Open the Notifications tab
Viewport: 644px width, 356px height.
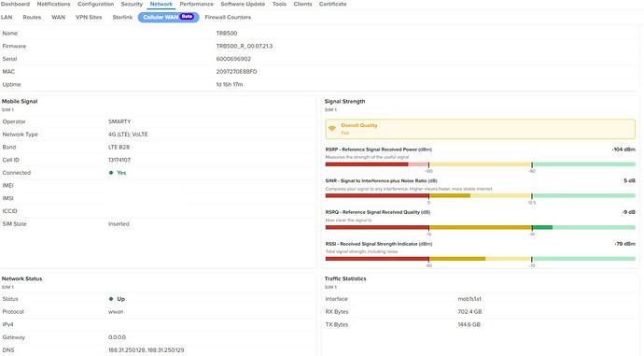[x=53, y=4]
